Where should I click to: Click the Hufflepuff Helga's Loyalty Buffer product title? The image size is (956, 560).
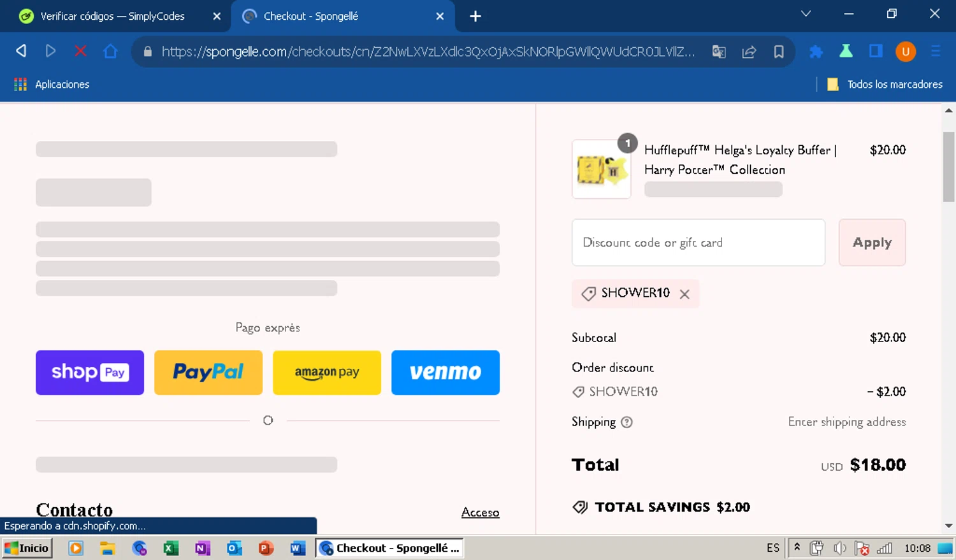[740, 159]
